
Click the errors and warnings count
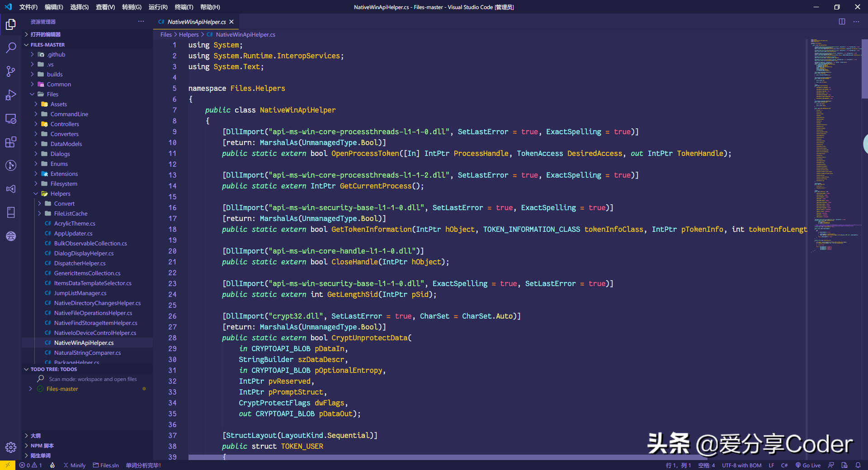(31, 465)
